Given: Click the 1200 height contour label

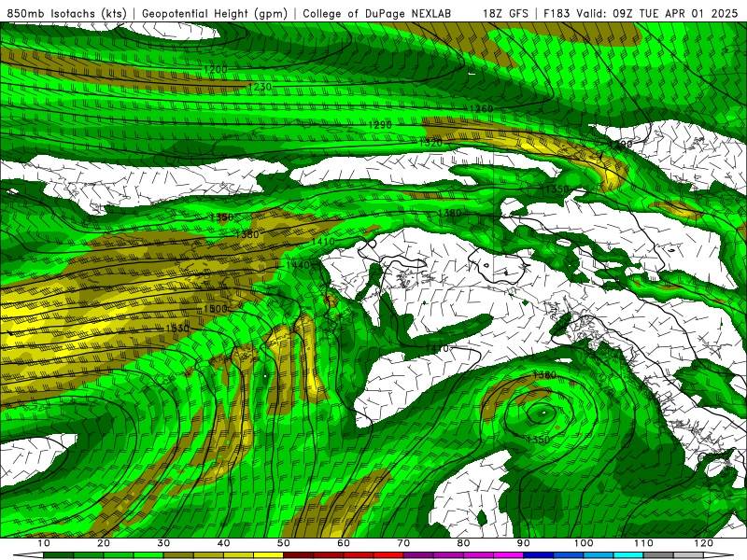Looking at the screenshot, I should click(216, 69).
